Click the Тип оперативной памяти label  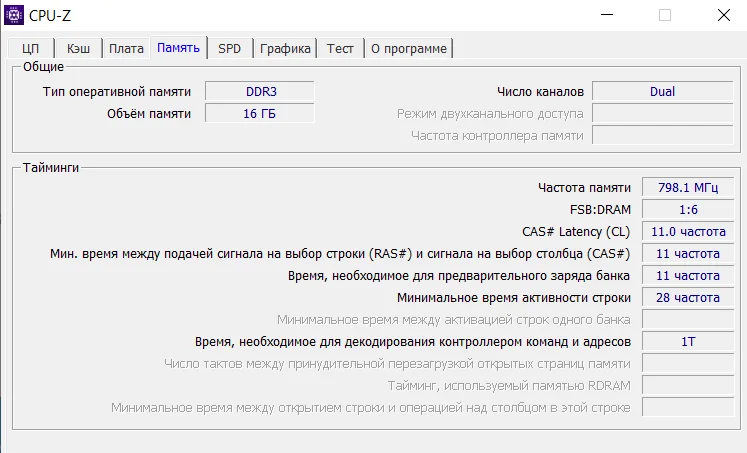coord(117,91)
